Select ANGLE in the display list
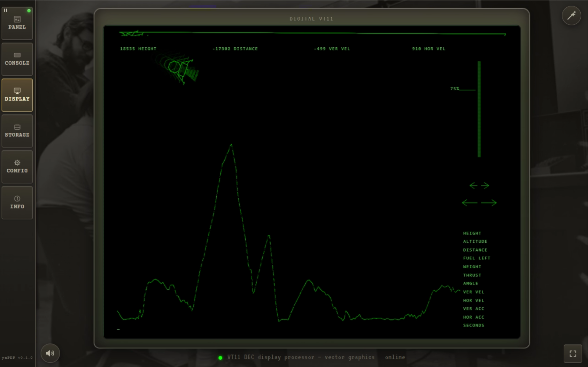588x367 pixels. [x=471, y=283]
